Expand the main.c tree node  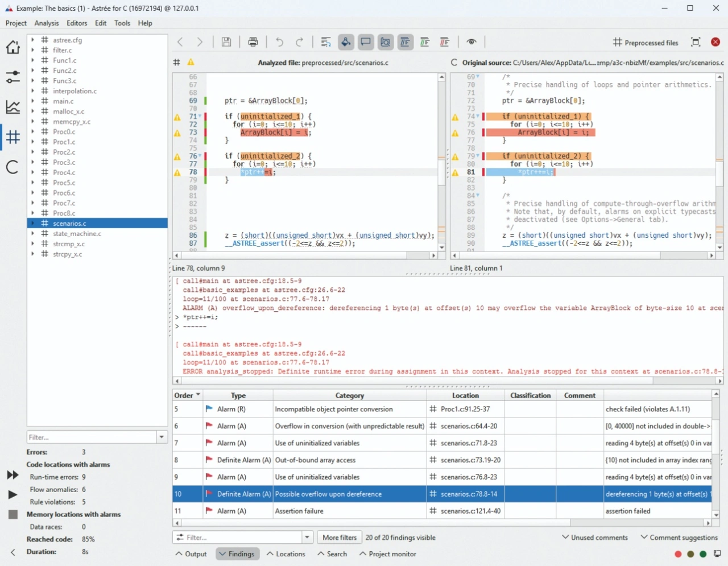[32, 101]
